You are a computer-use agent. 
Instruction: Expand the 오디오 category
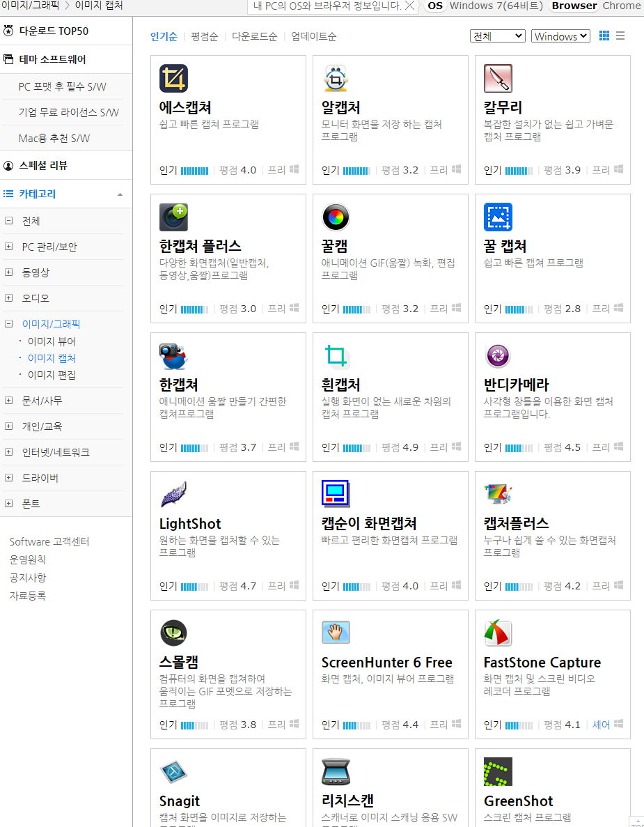[x=8, y=298]
